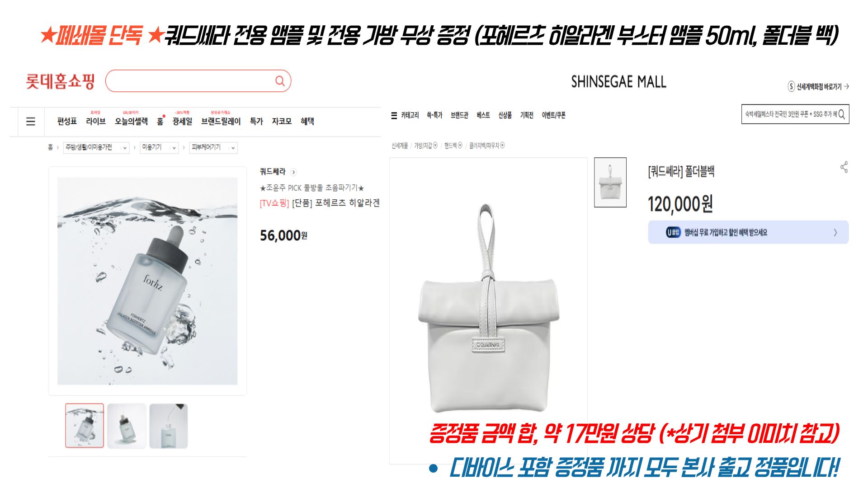
Task: Select the second ampoule thumbnail image
Action: tap(127, 426)
